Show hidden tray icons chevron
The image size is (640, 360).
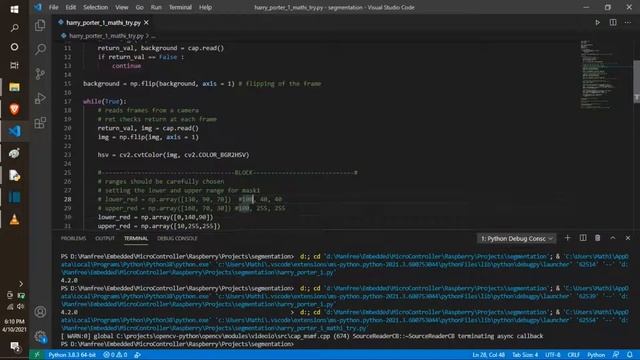pos(21,284)
